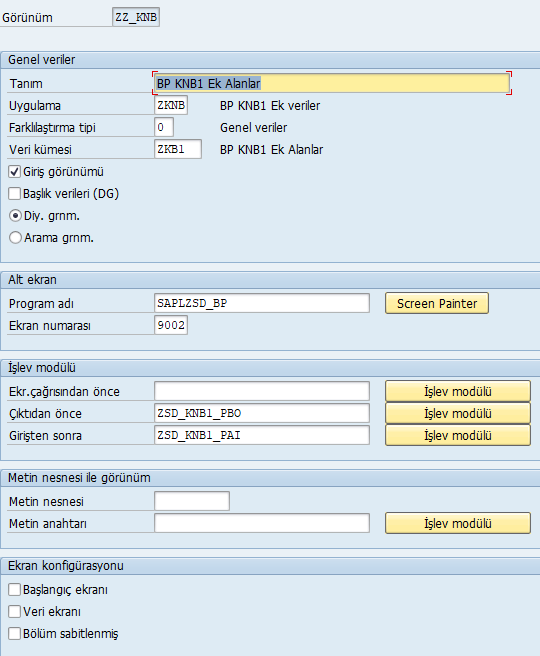Click İşlev modülü button beside ZSD_KNB1_PAI
The height and width of the screenshot is (656, 540).
tap(458, 436)
